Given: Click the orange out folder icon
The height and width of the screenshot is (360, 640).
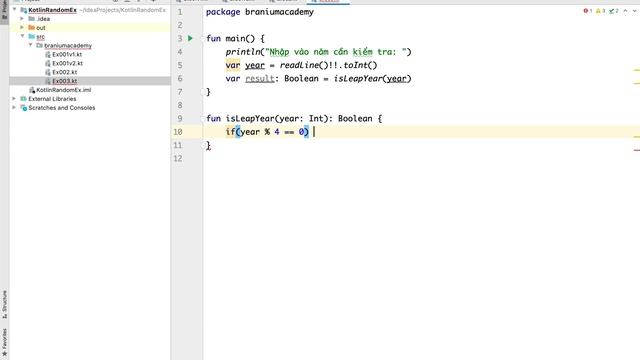Looking at the screenshot, I should 31,28.
